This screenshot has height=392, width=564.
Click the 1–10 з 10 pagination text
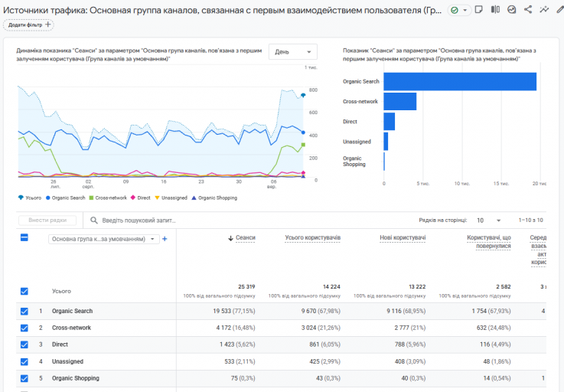coord(531,220)
